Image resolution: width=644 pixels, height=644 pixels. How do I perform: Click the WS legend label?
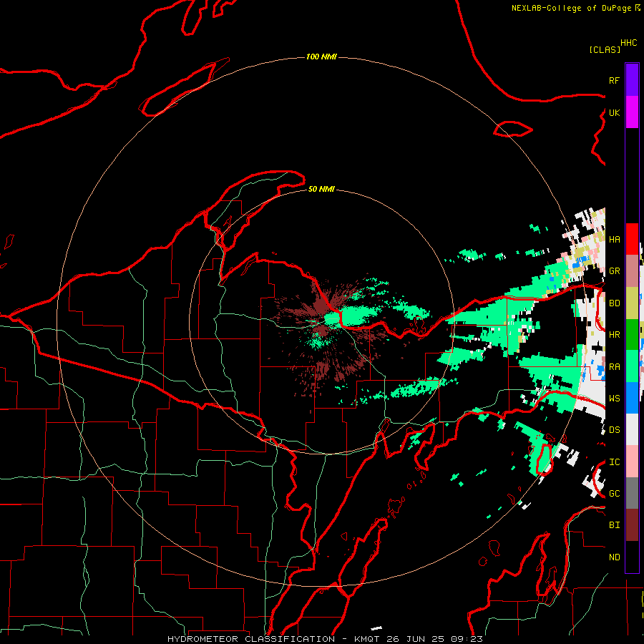[614, 398]
